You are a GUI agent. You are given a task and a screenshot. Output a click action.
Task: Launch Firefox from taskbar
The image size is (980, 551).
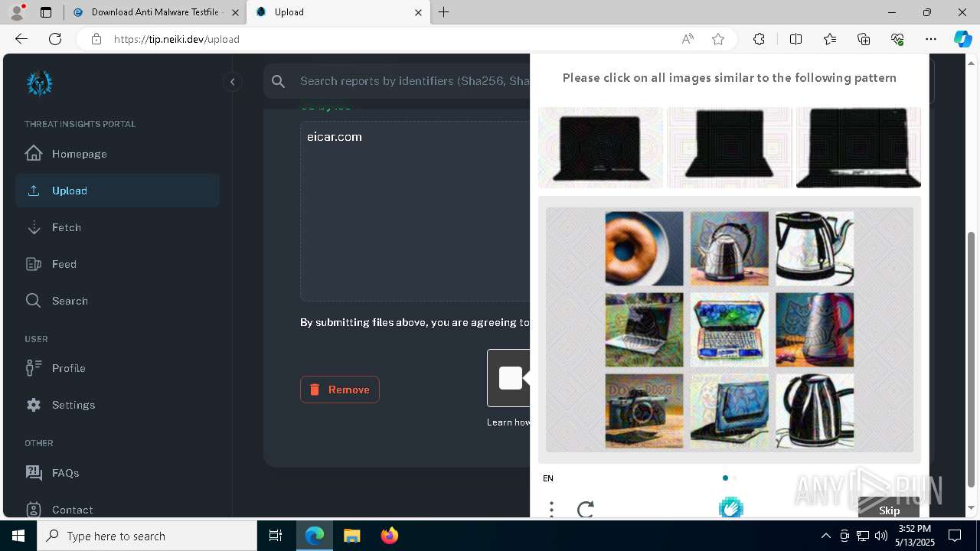pyautogui.click(x=390, y=536)
